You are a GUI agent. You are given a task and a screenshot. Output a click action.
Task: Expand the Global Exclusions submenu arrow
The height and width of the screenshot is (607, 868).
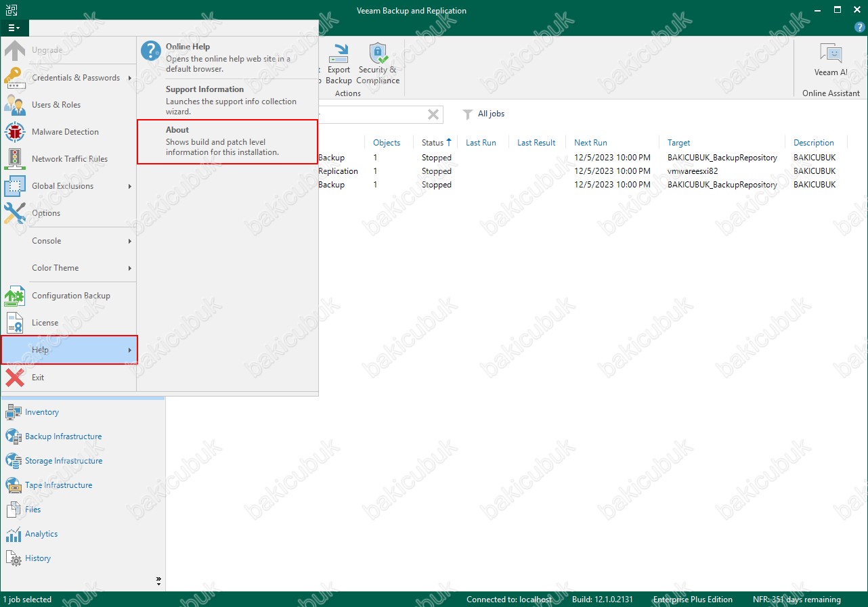click(x=129, y=186)
